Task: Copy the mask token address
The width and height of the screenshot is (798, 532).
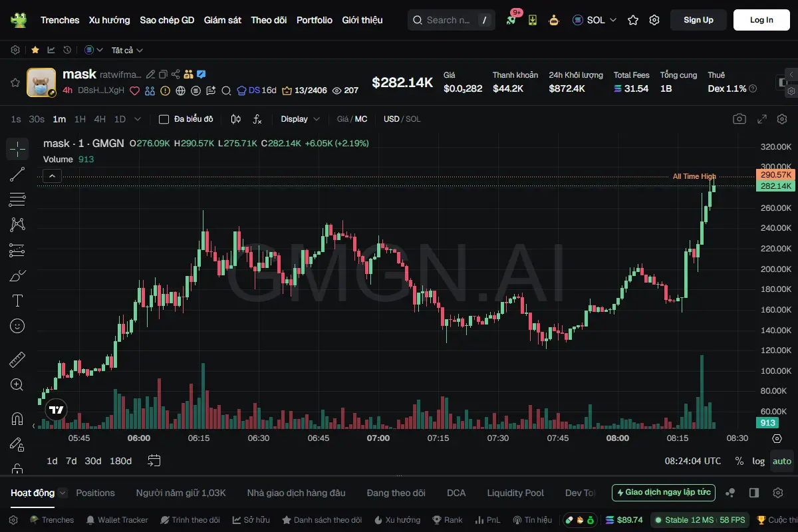Action: tap(164, 74)
